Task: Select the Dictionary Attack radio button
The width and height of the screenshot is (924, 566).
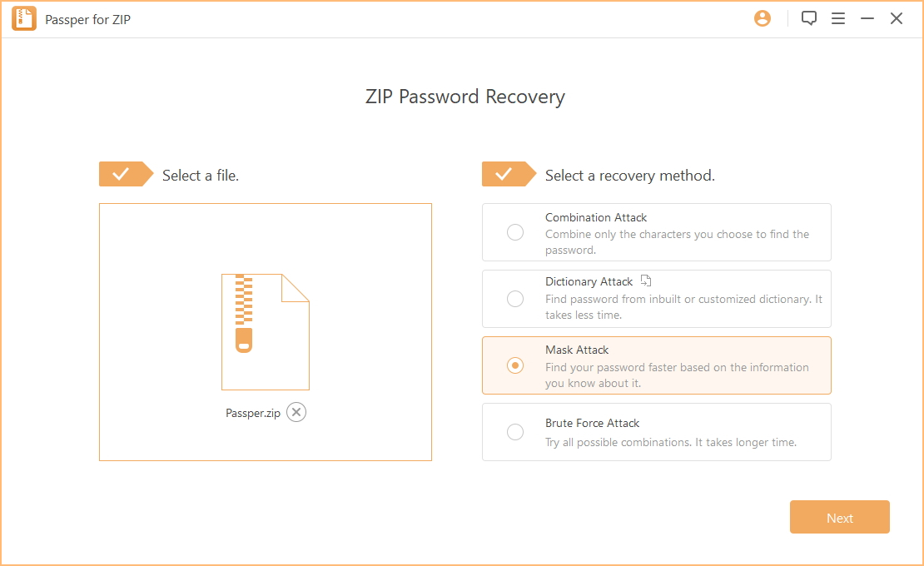Action: [x=515, y=299]
